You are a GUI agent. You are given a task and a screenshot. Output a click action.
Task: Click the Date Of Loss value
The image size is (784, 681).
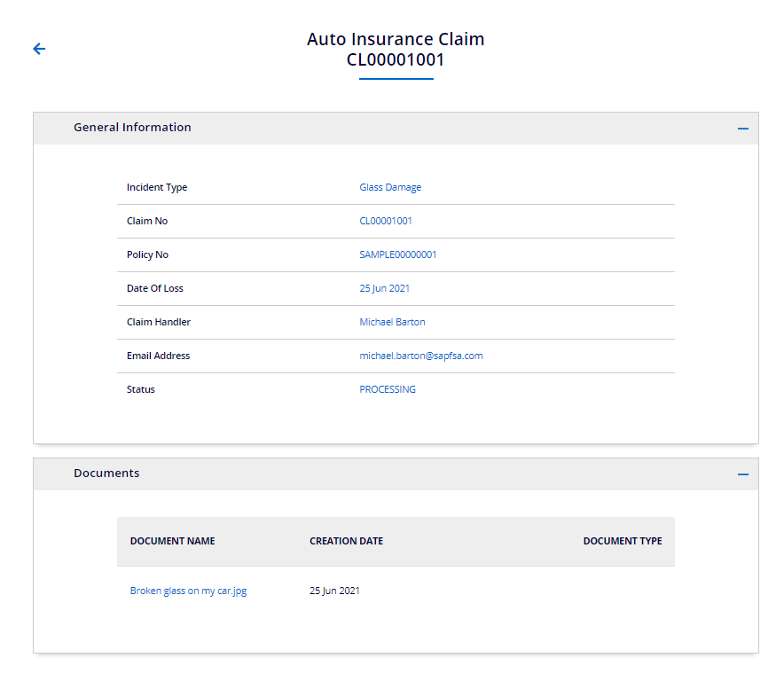[x=384, y=288]
